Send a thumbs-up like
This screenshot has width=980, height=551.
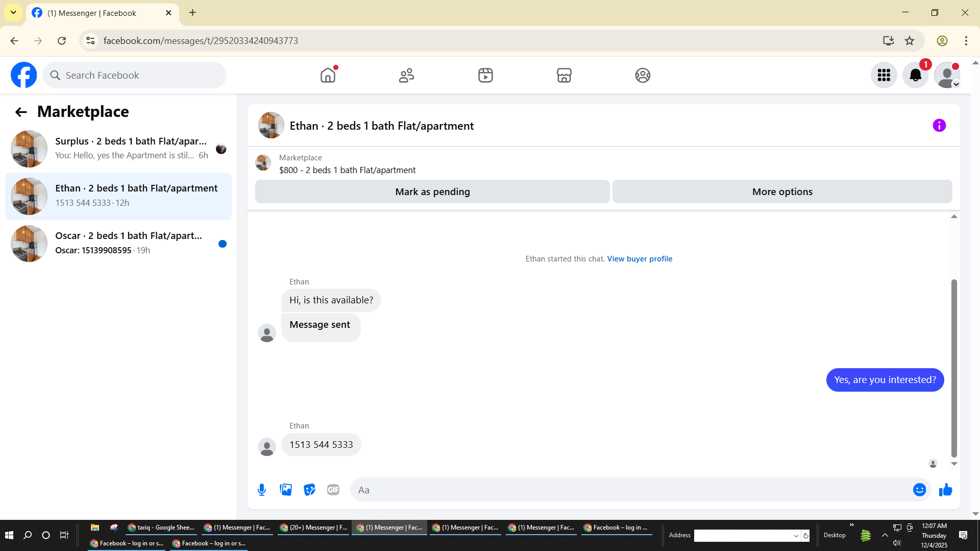[x=945, y=490]
